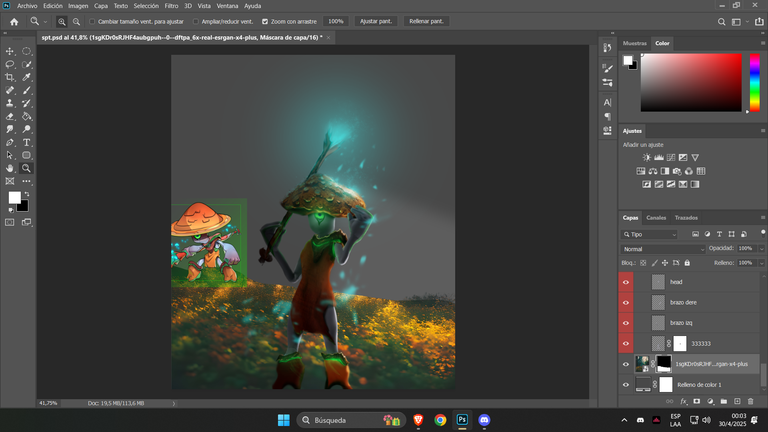Image resolution: width=768 pixels, height=432 pixels.
Task: Select the Eraser tool
Action: pos(10,116)
